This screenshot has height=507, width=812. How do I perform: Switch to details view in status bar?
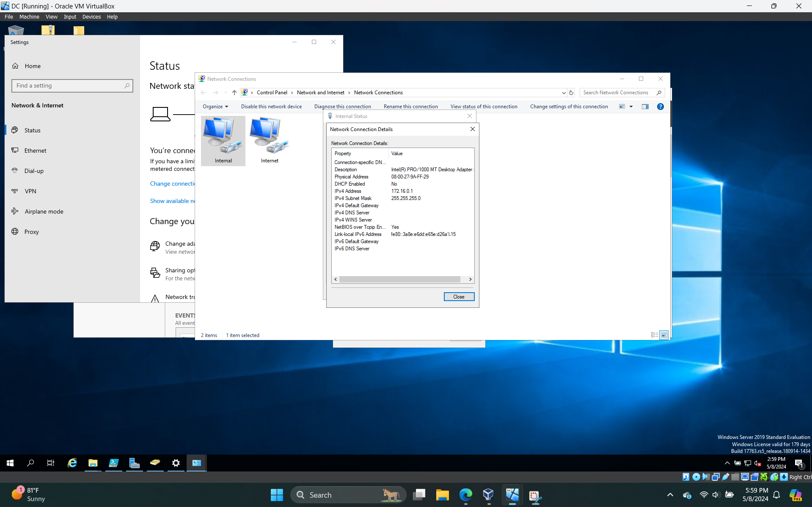pyautogui.click(x=654, y=335)
